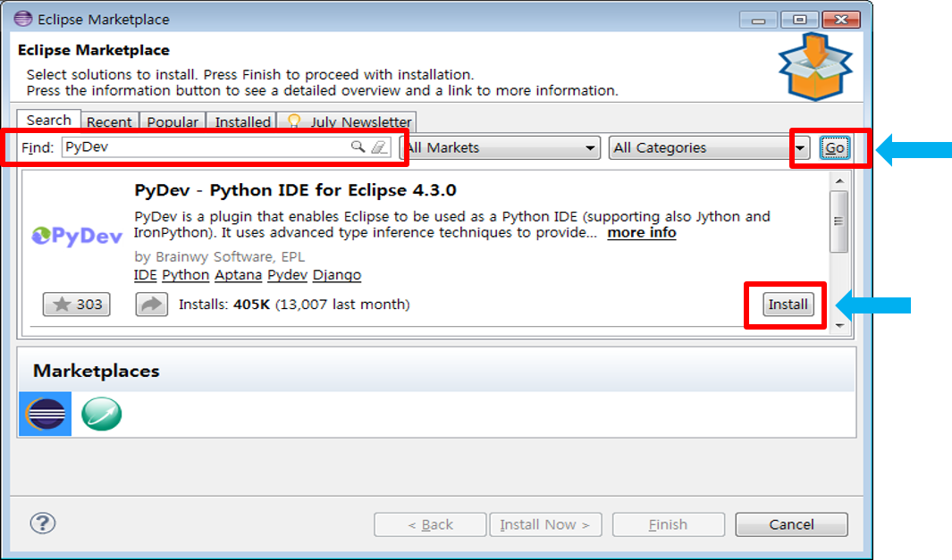952x560 pixels.
Task: Switch to the Popular tab
Action: [173, 122]
